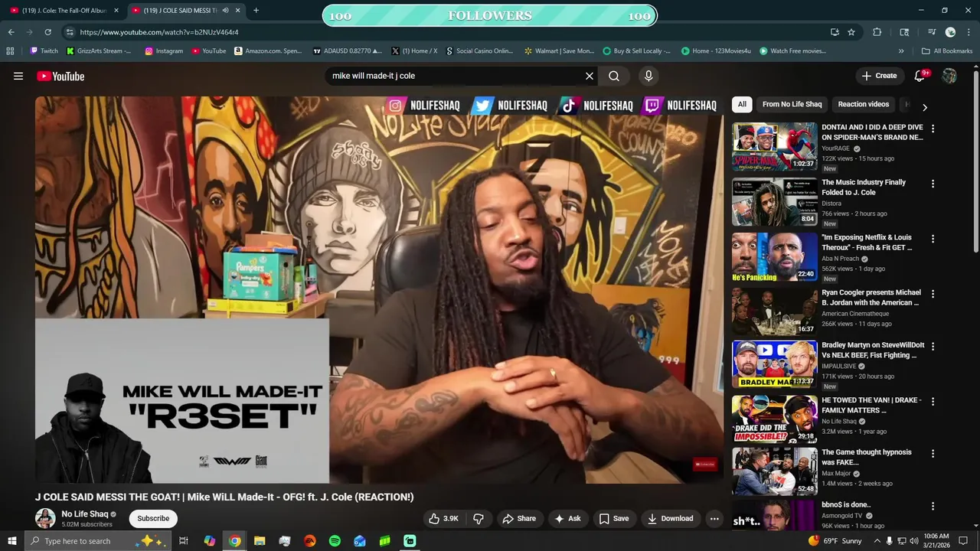980x551 pixels.
Task: Mute the playing tab's speaker icon
Action: [x=225, y=10]
